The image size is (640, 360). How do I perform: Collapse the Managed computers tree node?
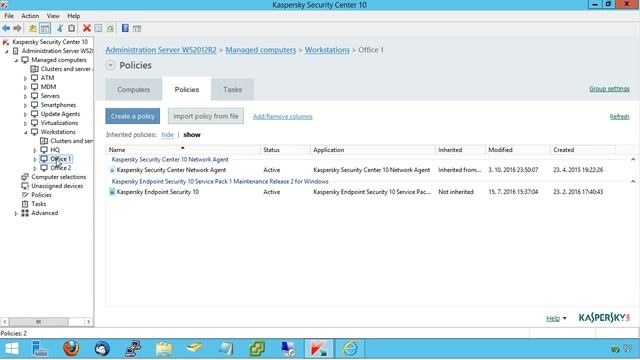pos(16,60)
